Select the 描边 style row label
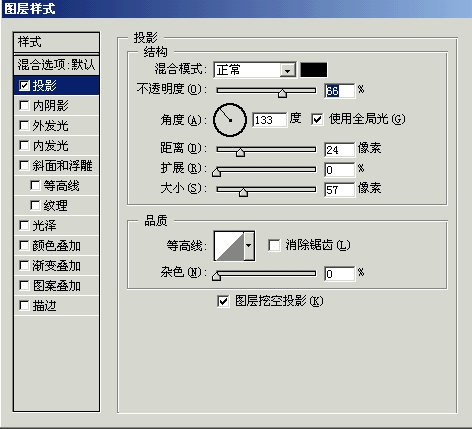 pos(45,306)
